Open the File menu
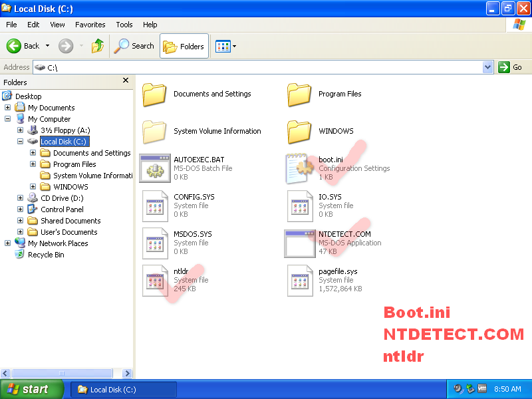 pos(11,25)
